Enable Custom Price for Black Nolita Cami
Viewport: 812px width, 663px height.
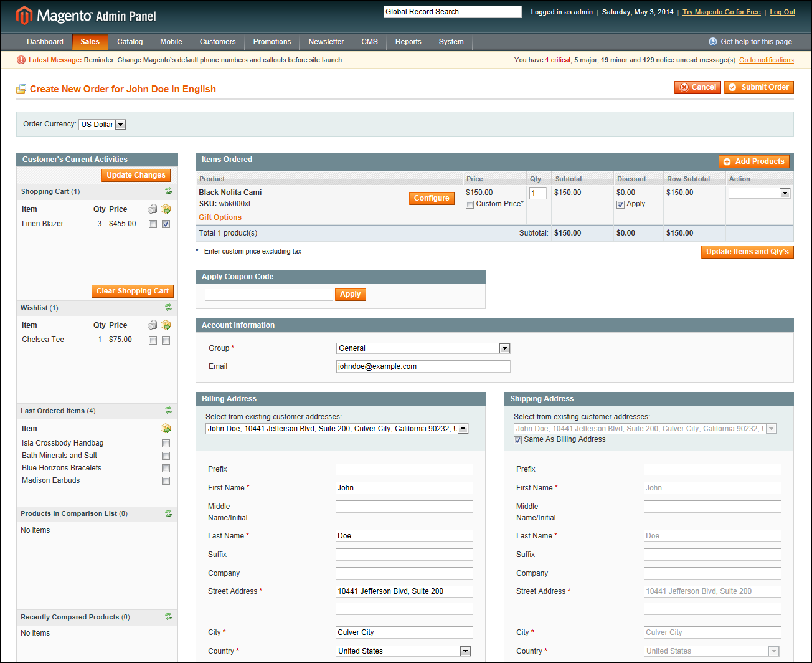point(470,204)
